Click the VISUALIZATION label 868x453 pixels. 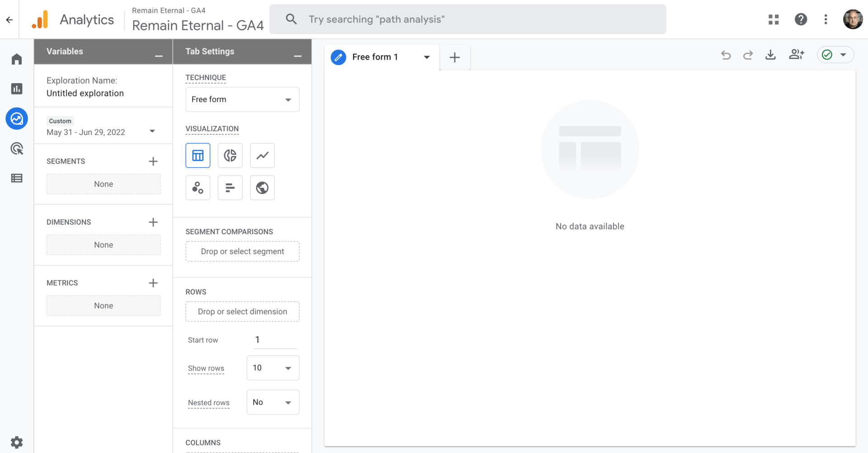212,129
